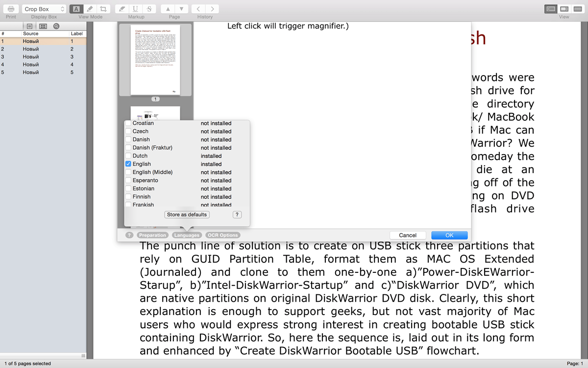Click the Label column header

click(76, 34)
